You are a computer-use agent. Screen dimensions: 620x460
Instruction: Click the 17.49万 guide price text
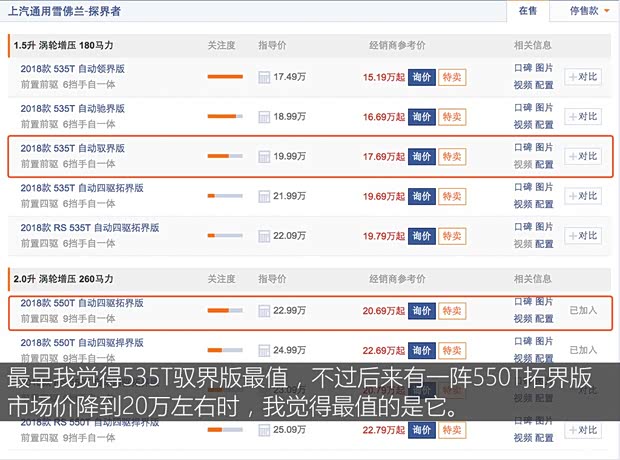click(x=289, y=77)
